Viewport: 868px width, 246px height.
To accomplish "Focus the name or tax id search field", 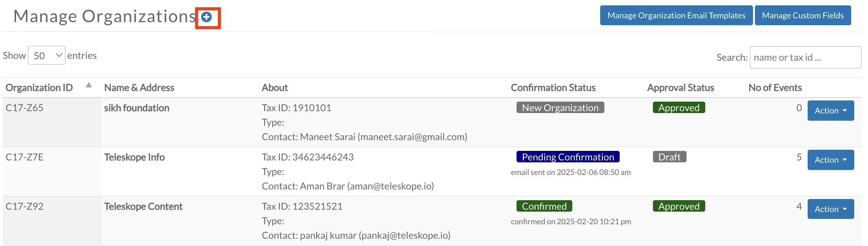I will pyautogui.click(x=805, y=57).
